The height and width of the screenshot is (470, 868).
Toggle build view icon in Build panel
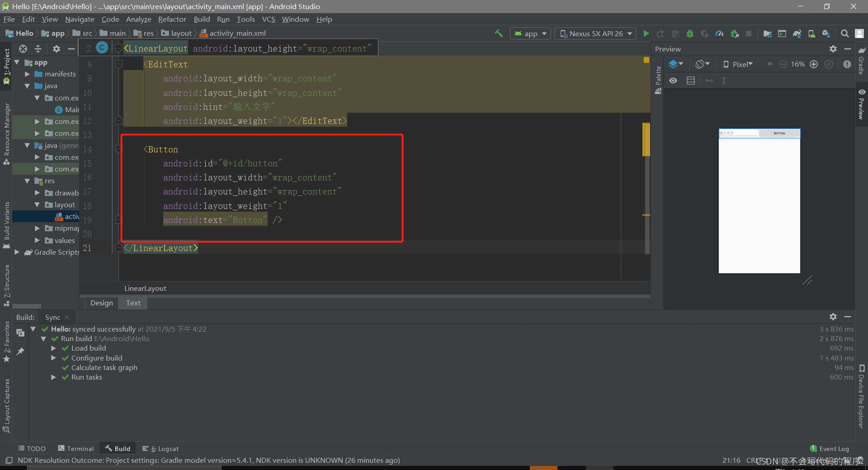(20, 333)
